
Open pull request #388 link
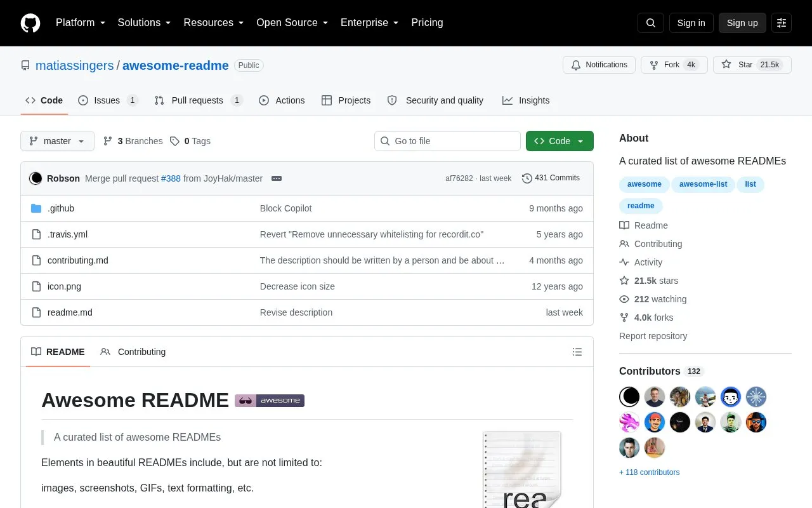(171, 178)
